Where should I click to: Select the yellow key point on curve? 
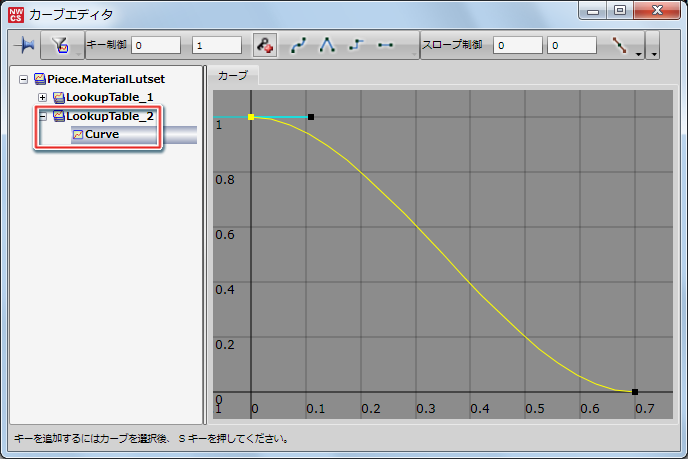tap(251, 117)
